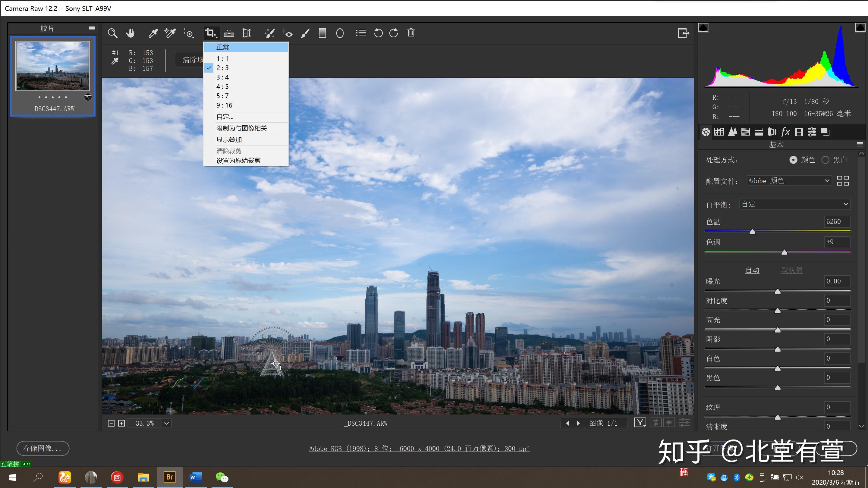Screen dimensions: 868x488
Task: Select the 颜色 processing radio button
Action: [794, 160]
